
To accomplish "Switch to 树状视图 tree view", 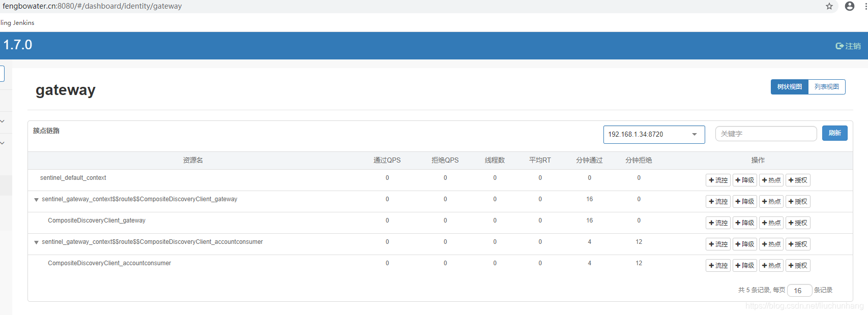I will (x=790, y=87).
